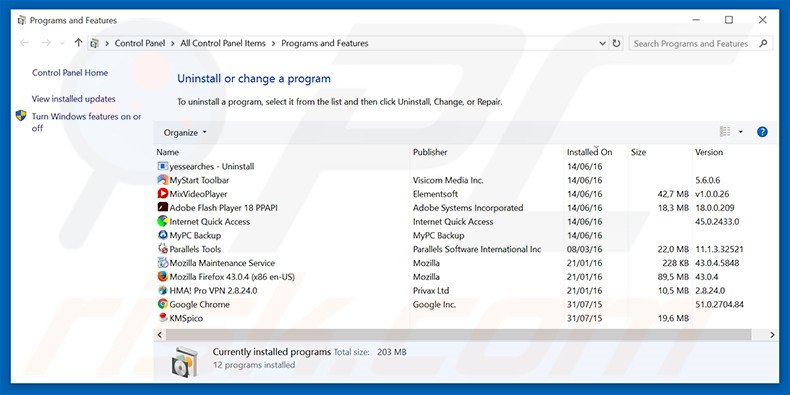Open Turn Windows features on or off
Image resolution: width=790 pixels, height=395 pixels.
coord(87,122)
